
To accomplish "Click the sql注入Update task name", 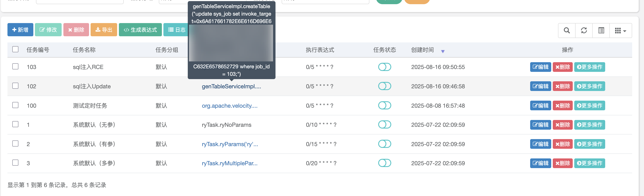I will [x=92, y=86].
